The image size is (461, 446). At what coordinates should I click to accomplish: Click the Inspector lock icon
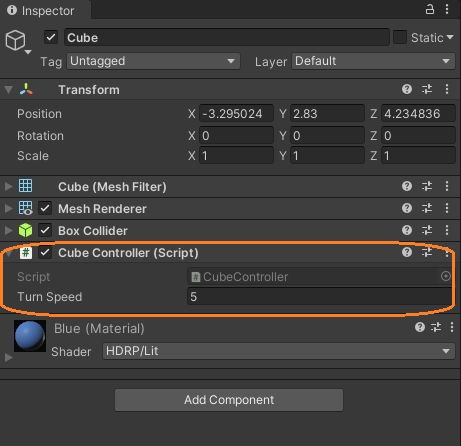pos(430,9)
